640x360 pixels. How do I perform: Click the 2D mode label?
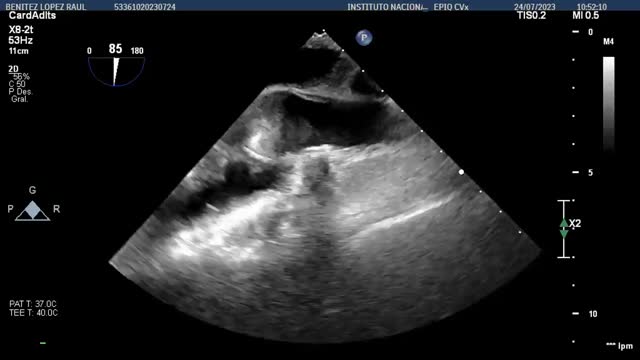tap(13, 69)
